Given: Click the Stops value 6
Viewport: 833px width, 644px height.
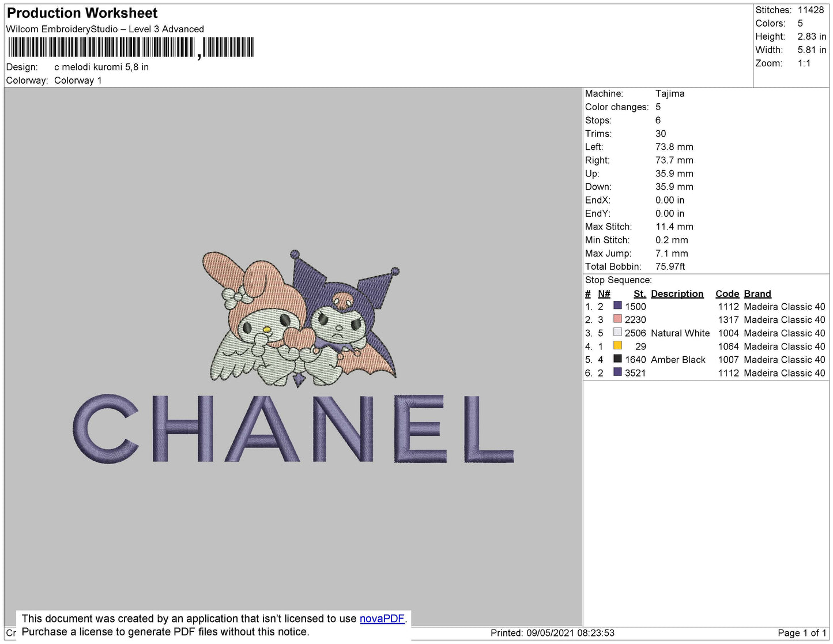Looking at the screenshot, I should point(658,120).
